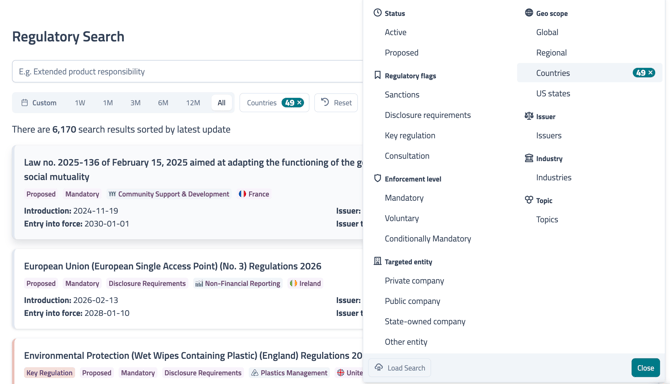Filter by Other entity
670x384 pixels.
point(406,342)
